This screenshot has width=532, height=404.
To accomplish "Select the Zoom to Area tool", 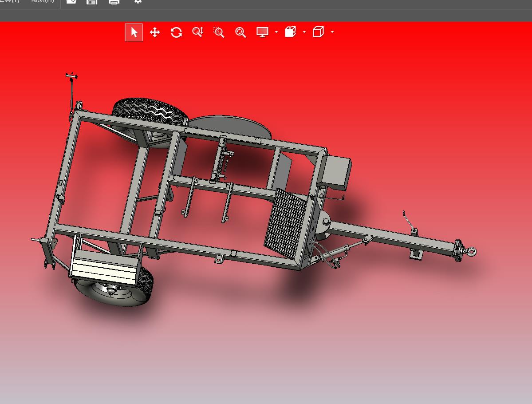I will 219,32.
